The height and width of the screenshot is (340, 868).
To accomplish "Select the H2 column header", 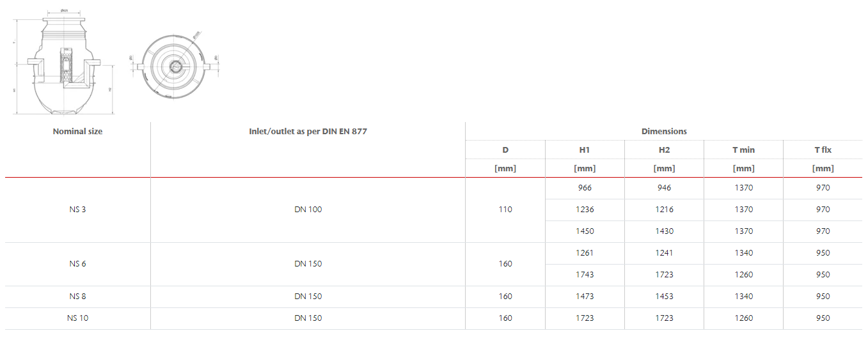I will tap(664, 150).
